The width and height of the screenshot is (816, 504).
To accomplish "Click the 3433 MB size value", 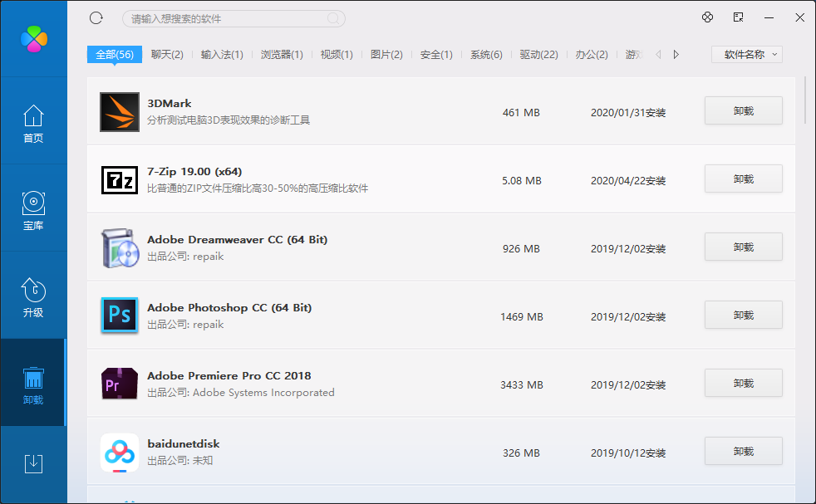I will click(522, 385).
